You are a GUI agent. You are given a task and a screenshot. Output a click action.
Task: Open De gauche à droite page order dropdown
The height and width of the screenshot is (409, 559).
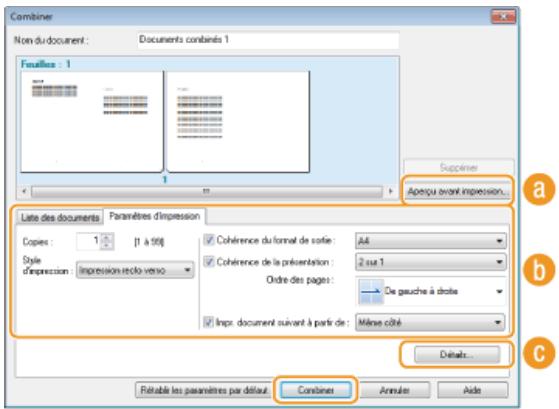[x=431, y=291]
